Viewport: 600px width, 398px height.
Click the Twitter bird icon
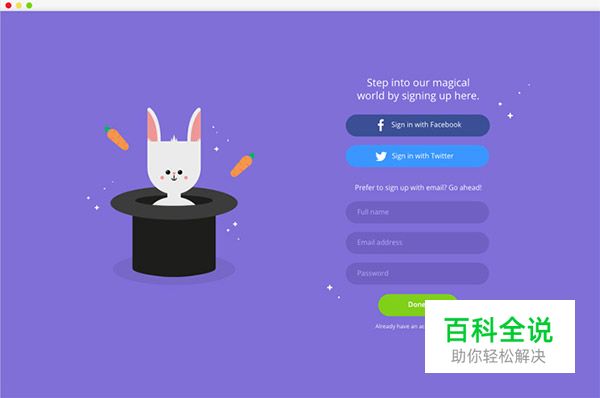[381, 156]
